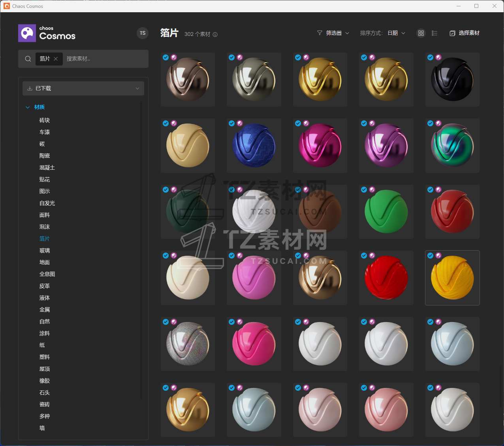Click the 搜索素材 search input field
Viewport: 504px width, 446px height.
coord(105,59)
